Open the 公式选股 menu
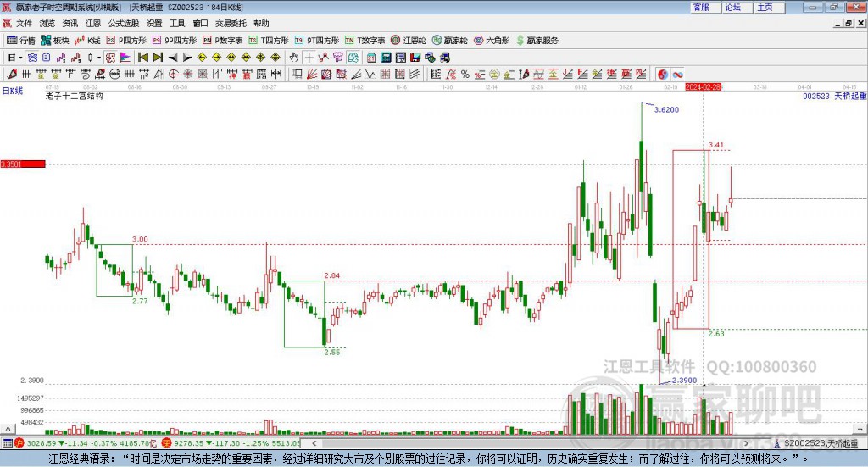The width and height of the screenshot is (868, 467). pos(124,23)
